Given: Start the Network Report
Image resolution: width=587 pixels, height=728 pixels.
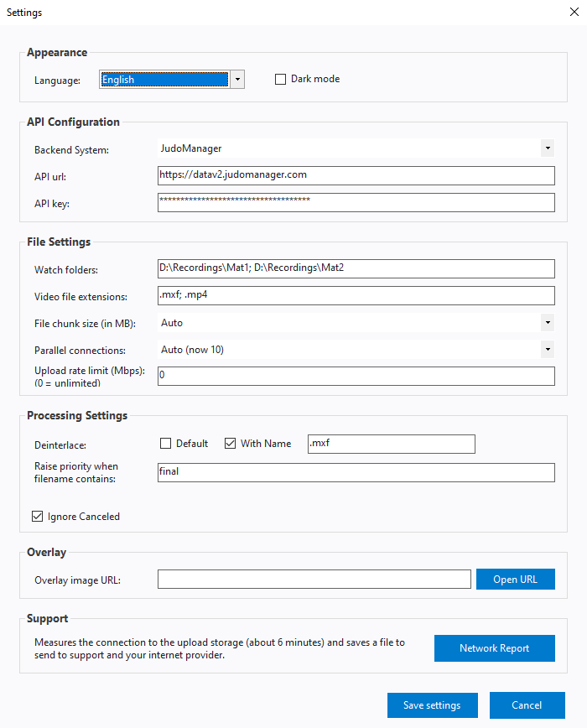Looking at the screenshot, I should click(x=495, y=648).
